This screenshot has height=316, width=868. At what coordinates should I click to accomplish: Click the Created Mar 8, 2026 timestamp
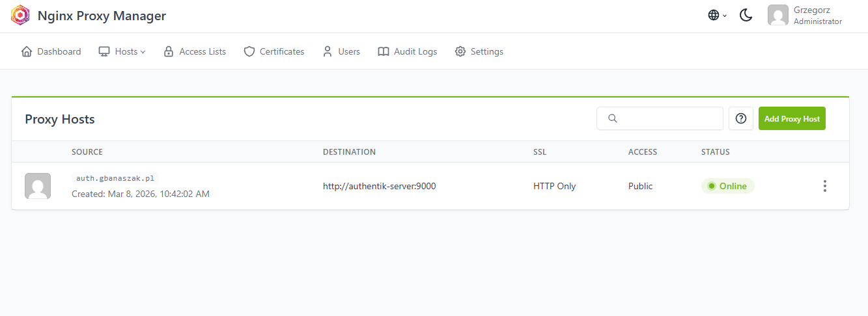[x=141, y=194]
